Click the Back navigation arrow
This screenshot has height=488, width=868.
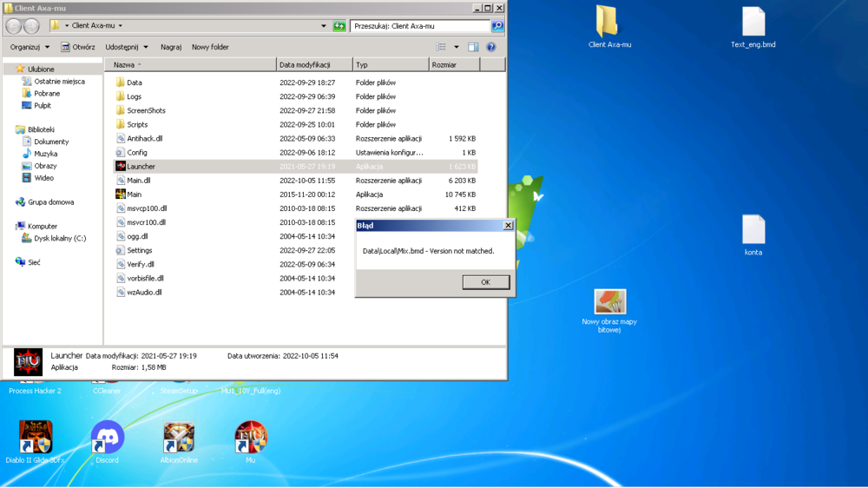click(x=14, y=25)
